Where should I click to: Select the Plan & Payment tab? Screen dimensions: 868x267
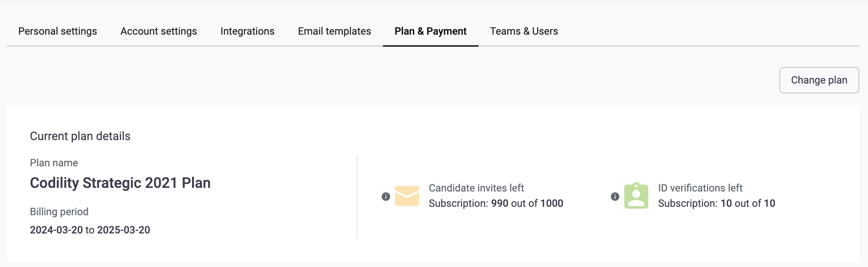coord(430,31)
